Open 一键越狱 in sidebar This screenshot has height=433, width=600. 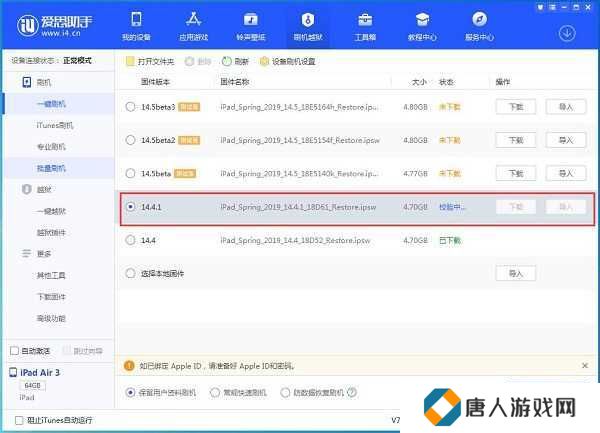[x=51, y=211]
